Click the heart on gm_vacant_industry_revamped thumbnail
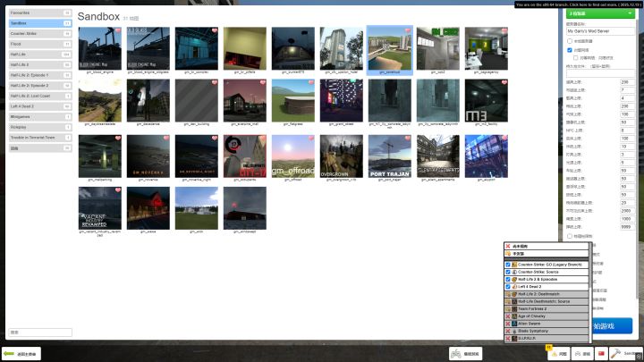This screenshot has height=362, width=644. (x=118, y=190)
